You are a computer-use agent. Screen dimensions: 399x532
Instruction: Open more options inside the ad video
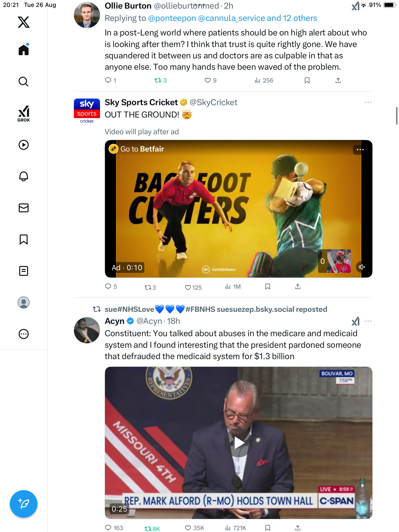pos(360,150)
